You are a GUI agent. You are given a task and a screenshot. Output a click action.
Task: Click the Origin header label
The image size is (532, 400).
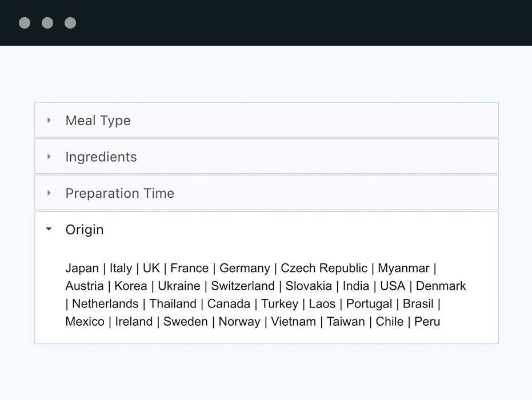(x=85, y=230)
